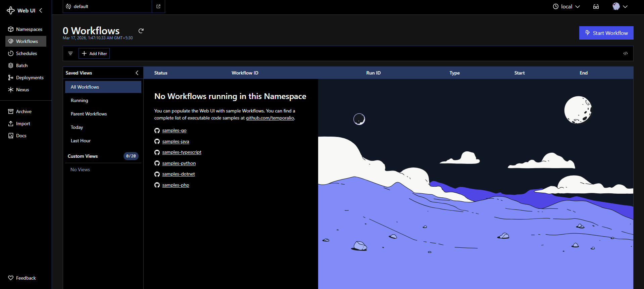Image resolution: width=644 pixels, height=289 pixels.
Task: Click the Workflow ID column header
Action: (245, 73)
